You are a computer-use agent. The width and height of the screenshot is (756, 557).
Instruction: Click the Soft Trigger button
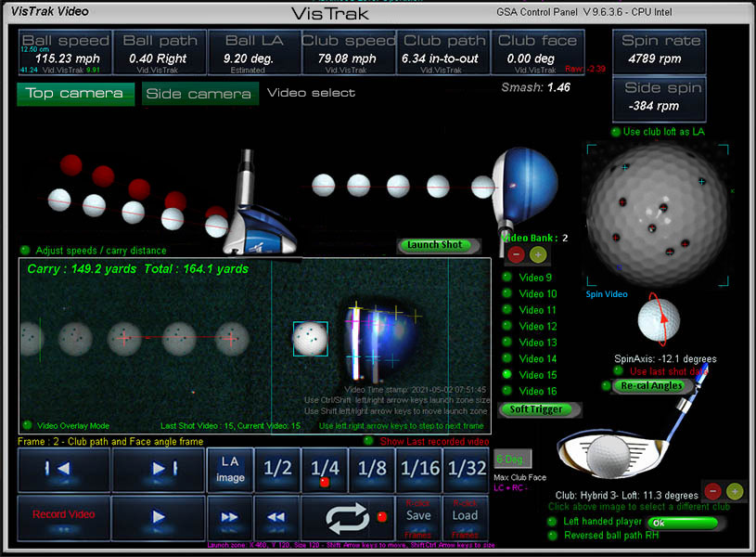point(539,409)
